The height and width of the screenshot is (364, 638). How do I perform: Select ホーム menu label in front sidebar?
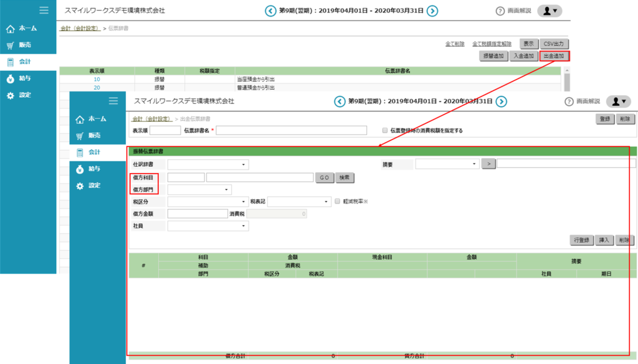pos(97,119)
